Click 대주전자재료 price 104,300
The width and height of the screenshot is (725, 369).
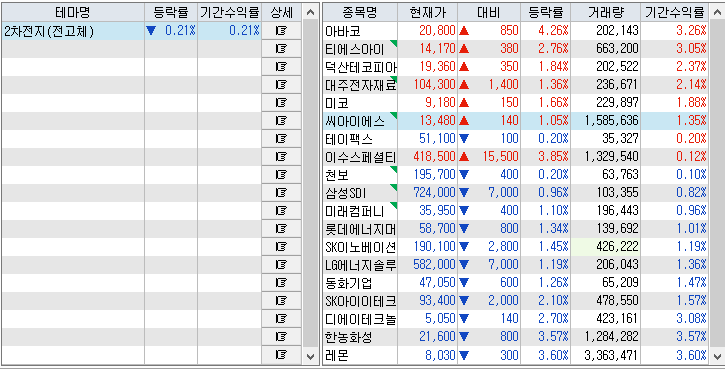(434, 85)
